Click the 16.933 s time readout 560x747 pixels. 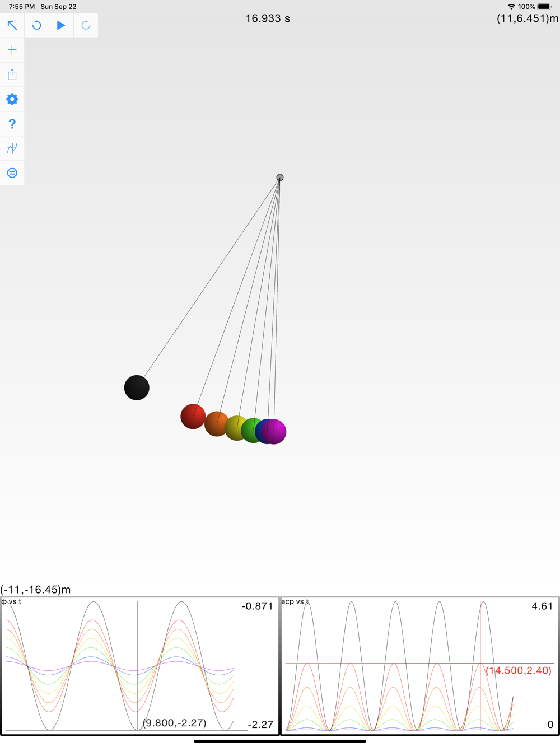click(x=268, y=18)
